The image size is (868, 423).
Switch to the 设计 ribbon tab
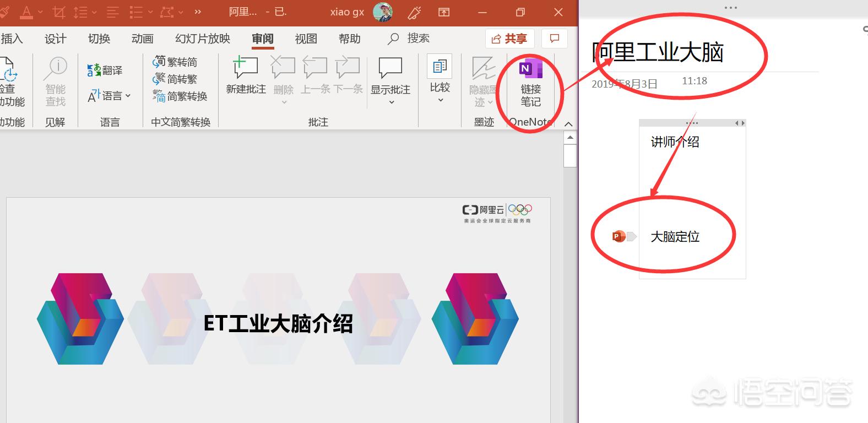[x=56, y=39]
